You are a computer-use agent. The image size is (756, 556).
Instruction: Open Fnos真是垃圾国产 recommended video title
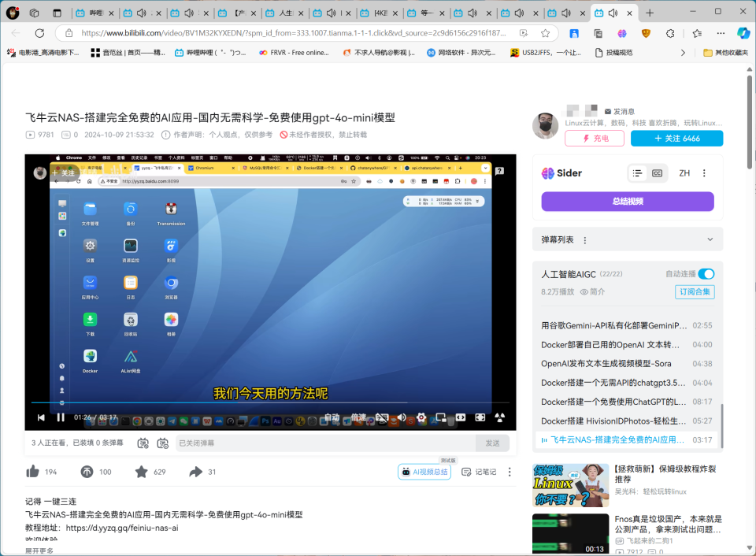(668, 524)
